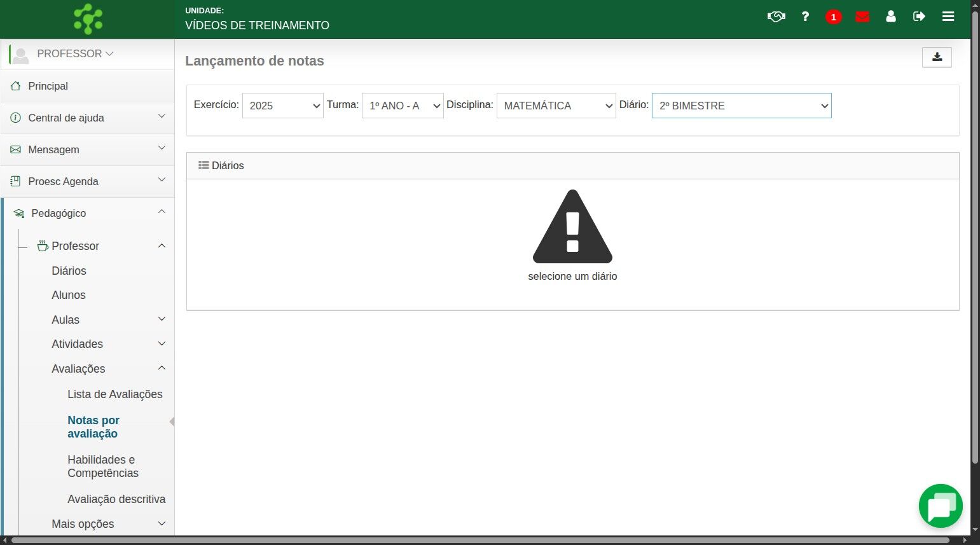Image resolution: width=980 pixels, height=545 pixels.
Task: Click the house icon beside Principal
Action: pyautogui.click(x=16, y=86)
